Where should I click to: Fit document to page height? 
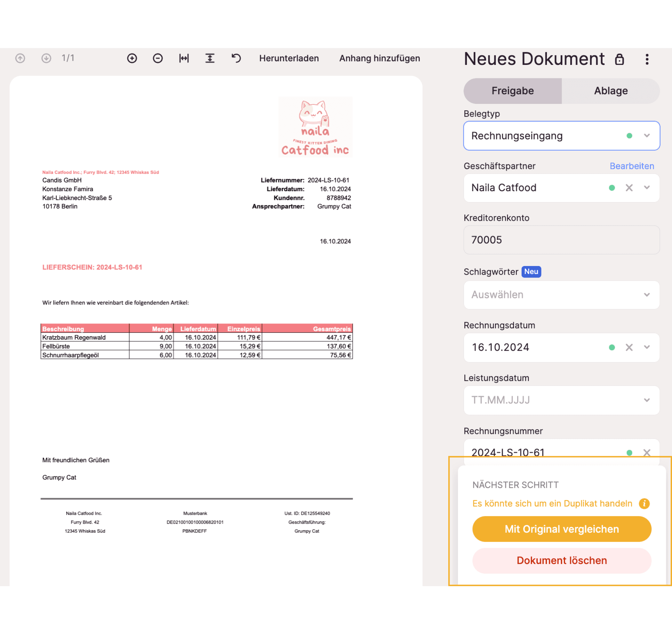pyautogui.click(x=210, y=58)
